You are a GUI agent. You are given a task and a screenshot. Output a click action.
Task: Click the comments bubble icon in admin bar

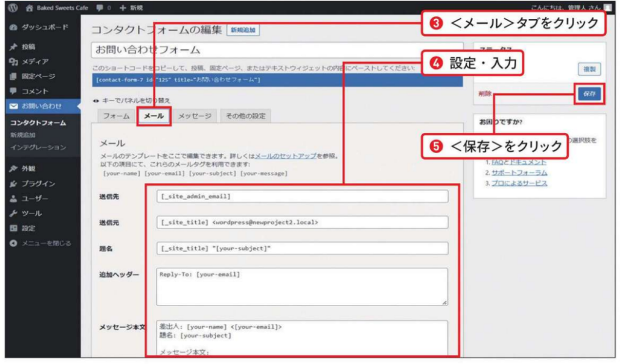click(100, 7)
